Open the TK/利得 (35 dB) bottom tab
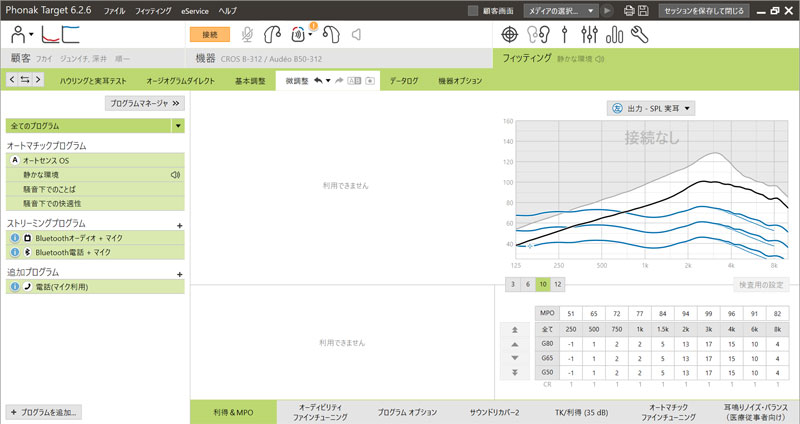 pyautogui.click(x=582, y=412)
